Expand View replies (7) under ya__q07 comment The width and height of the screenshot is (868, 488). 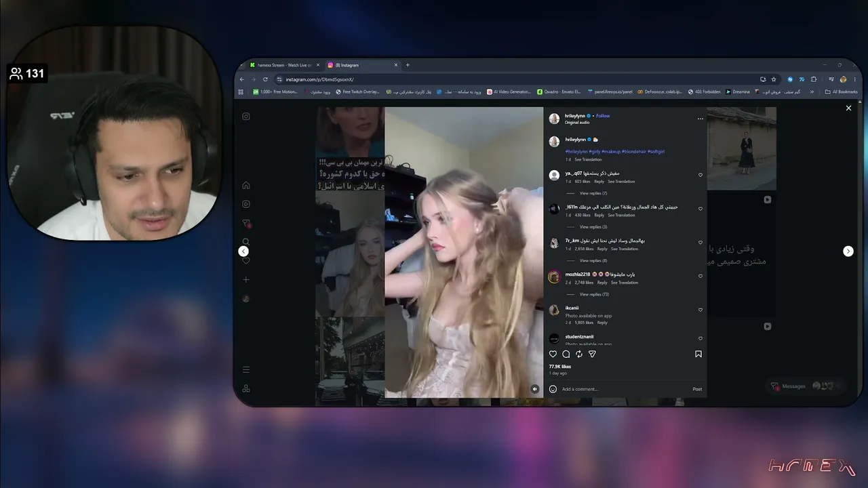[x=593, y=193]
